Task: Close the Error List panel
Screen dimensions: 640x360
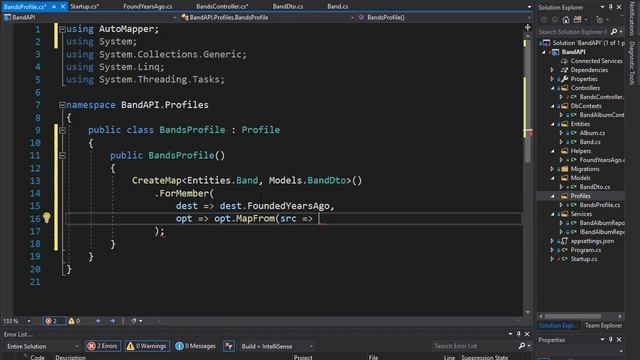Action: click(x=527, y=334)
